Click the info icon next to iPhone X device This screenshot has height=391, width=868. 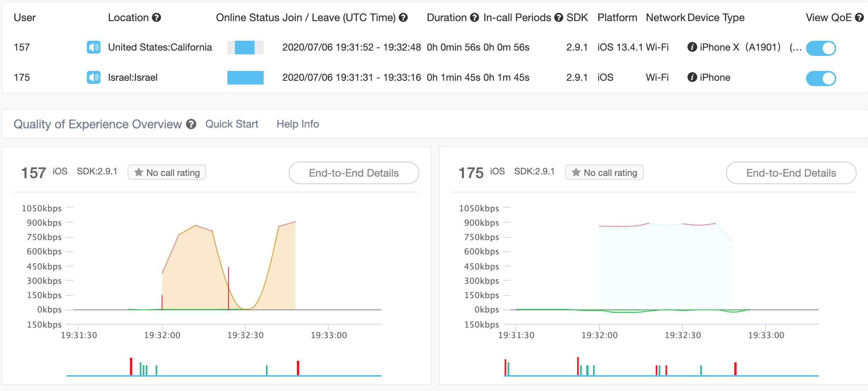[x=692, y=48]
